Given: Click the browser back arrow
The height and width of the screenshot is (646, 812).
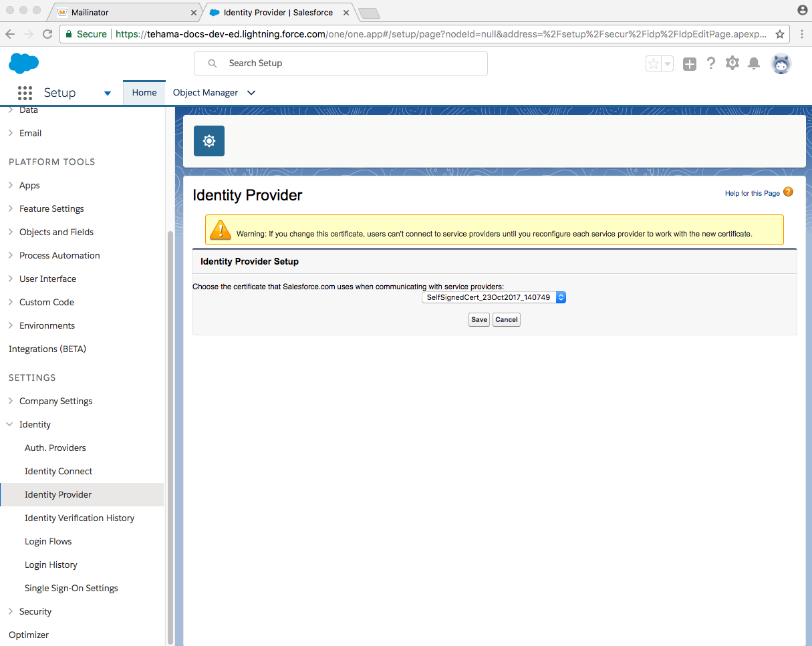Looking at the screenshot, I should (x=11, y=34).
